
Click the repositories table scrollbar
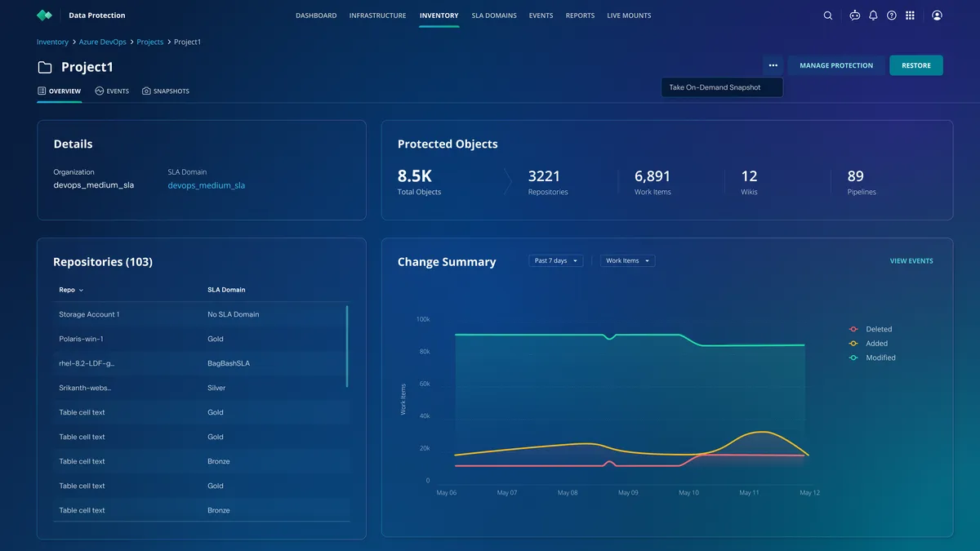pyautogui.click(x=347, y=346)
